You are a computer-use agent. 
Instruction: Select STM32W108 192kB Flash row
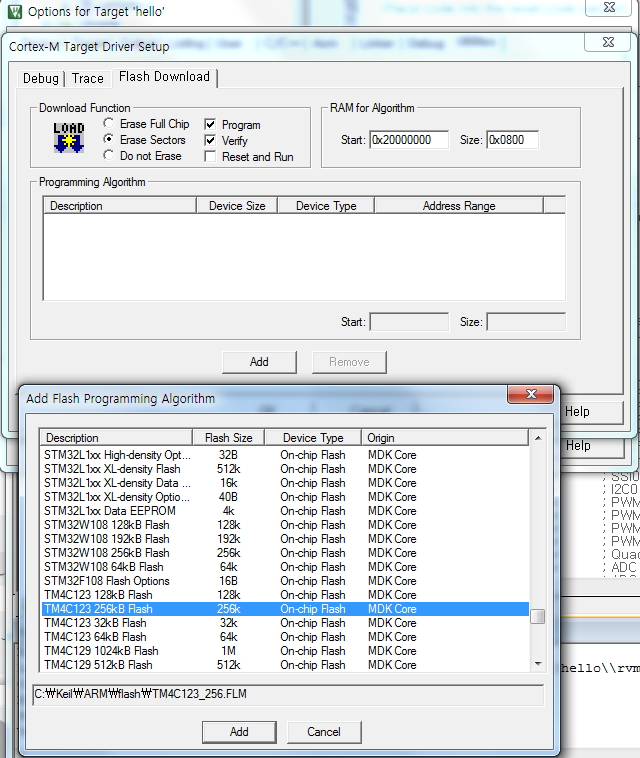pyautogui.click(x=285, y=539)
